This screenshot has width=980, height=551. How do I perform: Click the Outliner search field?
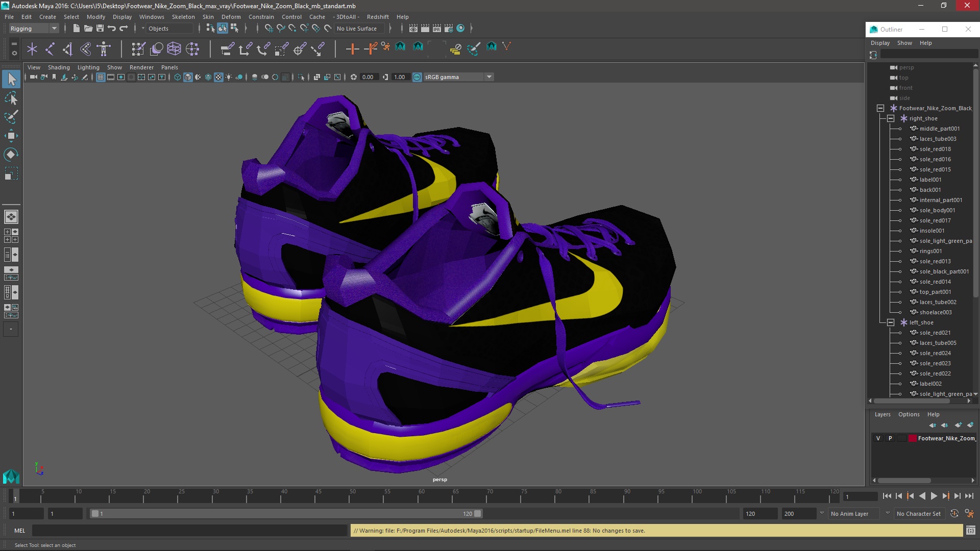tap(928, 55)
